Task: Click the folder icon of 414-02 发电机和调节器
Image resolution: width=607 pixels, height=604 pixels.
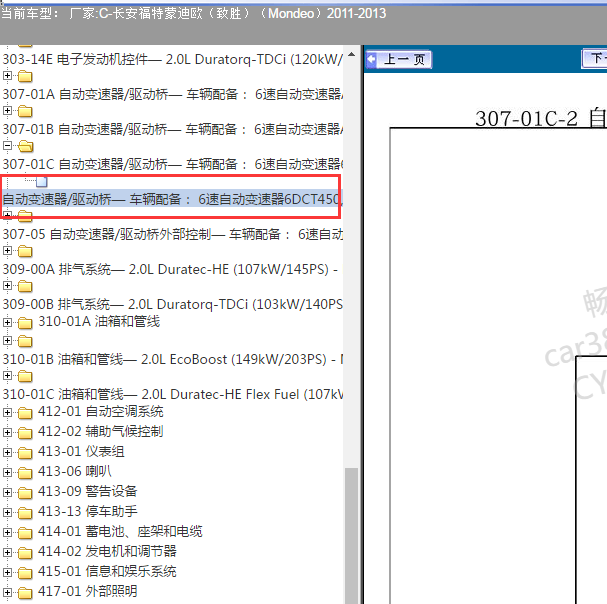Action: [x=25, y=553]
